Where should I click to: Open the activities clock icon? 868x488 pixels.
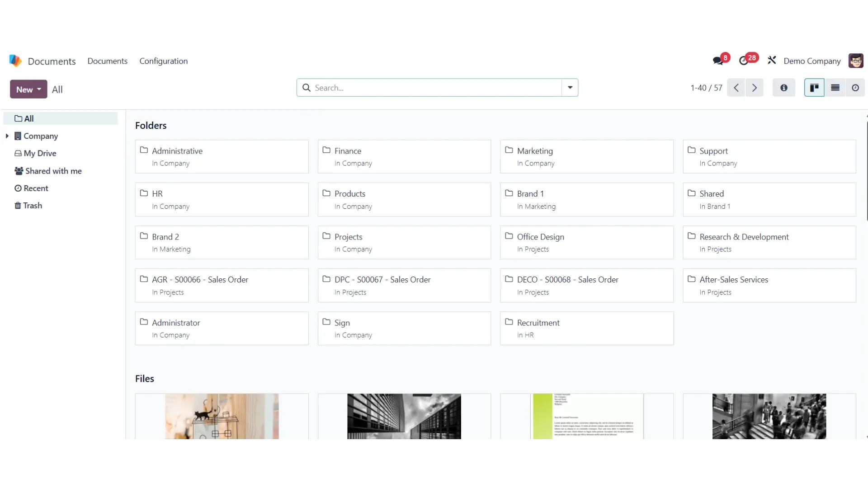pos(744,61)
